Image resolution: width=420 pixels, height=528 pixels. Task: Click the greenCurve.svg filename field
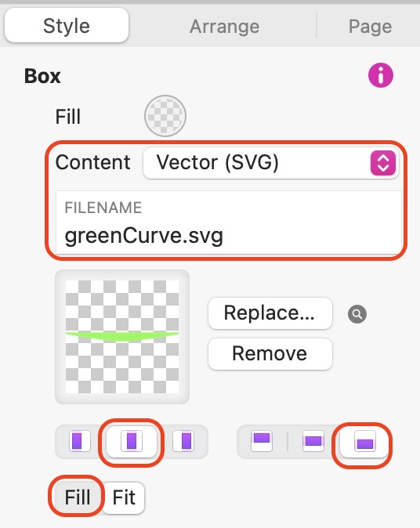pos(229,223)
